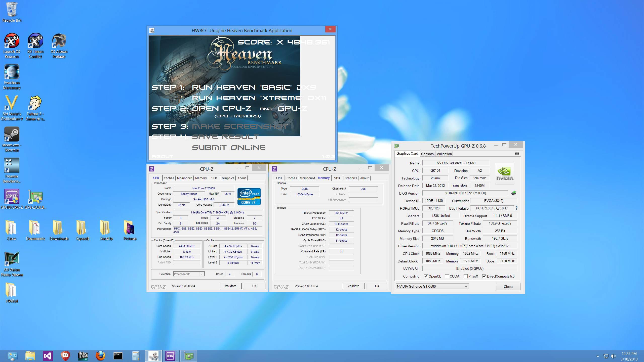Select Sid Meier's Civilization V icon
The width and height of the screenshot is (644, 362).
click(12, 108)
